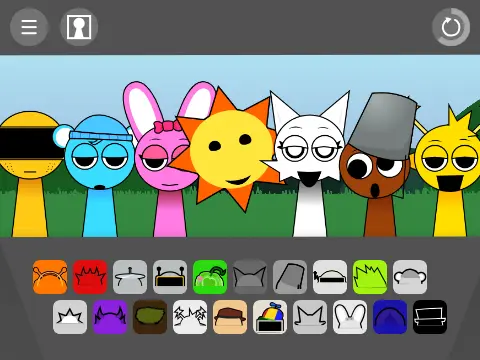Select the white head with black visor icon
The width and height of the screenshot is (480, 360).
pos(330,277)
